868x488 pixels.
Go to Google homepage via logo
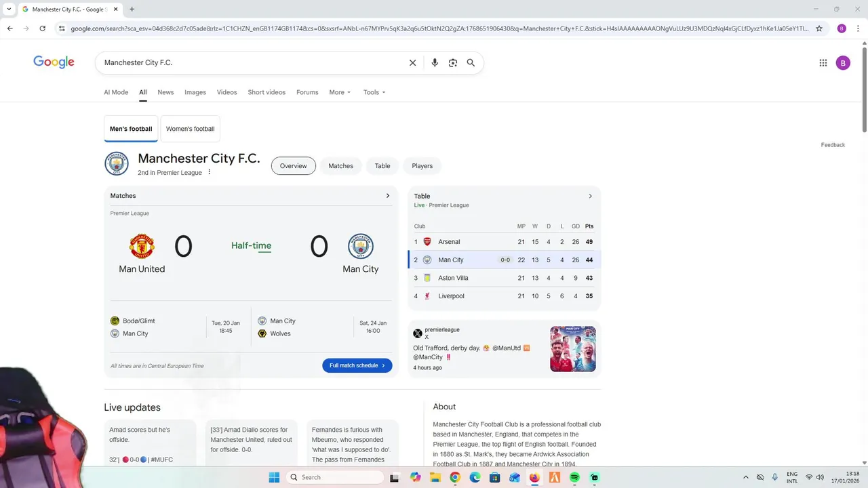(x=54, y=62)
